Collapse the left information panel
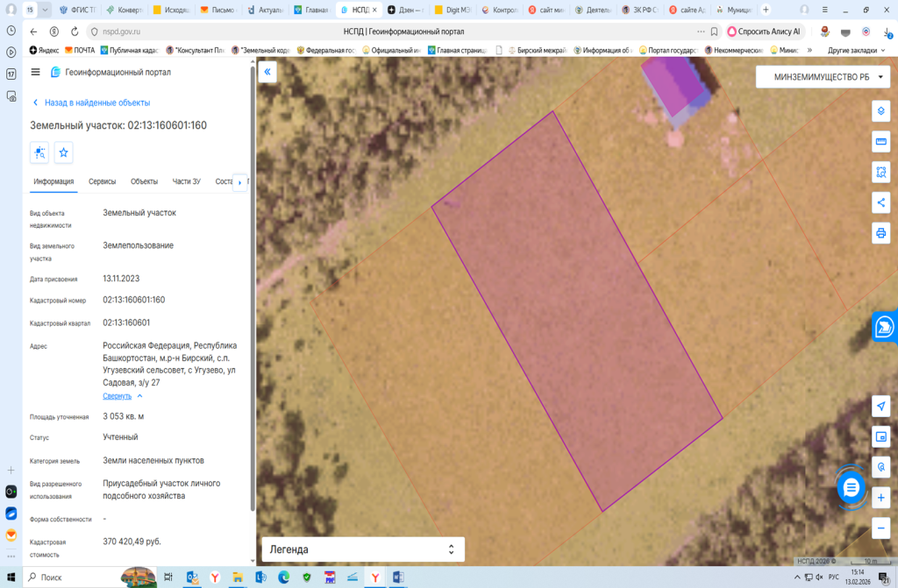 (x=267, y=72)
